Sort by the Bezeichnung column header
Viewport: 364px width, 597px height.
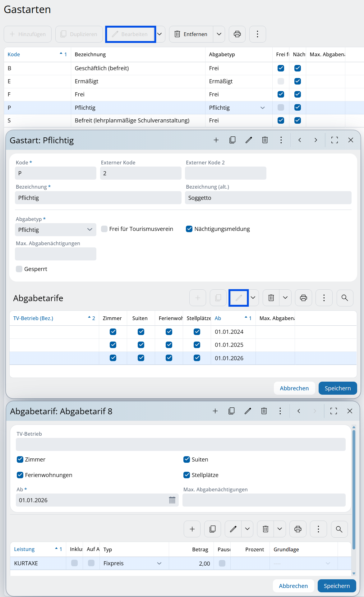tap(90, 54)
